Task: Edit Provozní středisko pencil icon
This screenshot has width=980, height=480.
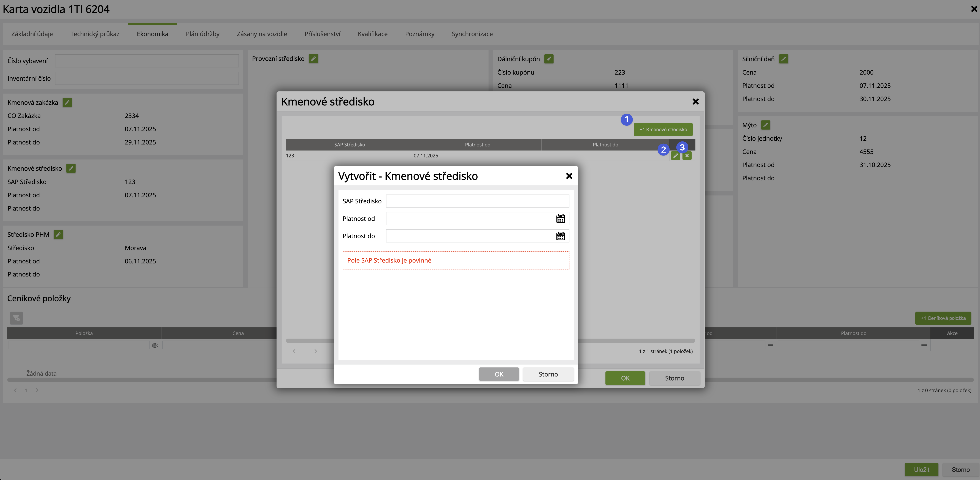Action: pyautogui.click(x=313, y=59)
